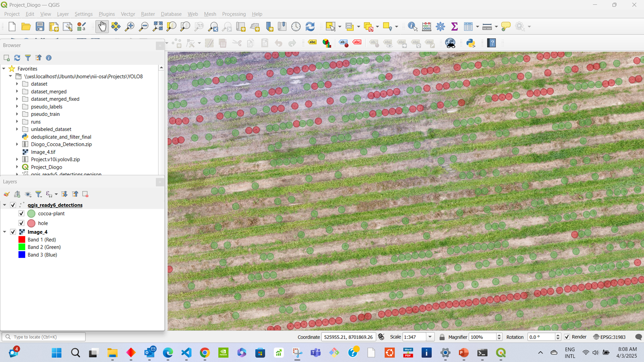Open the Python Console icon
Viewport: 644px width, 362px height.
[x=471, y=43]
